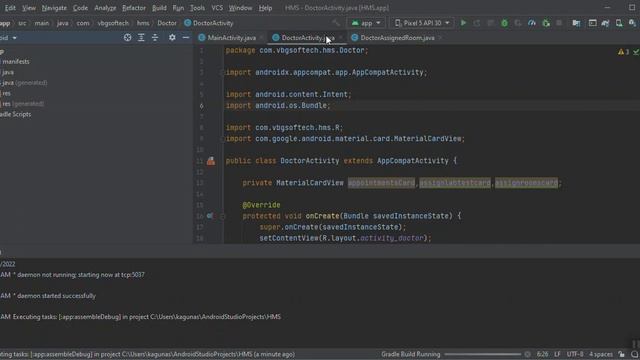640x360 pixels.
Task: Click the locate target icon in Project panel
Action: pos(127,38)
